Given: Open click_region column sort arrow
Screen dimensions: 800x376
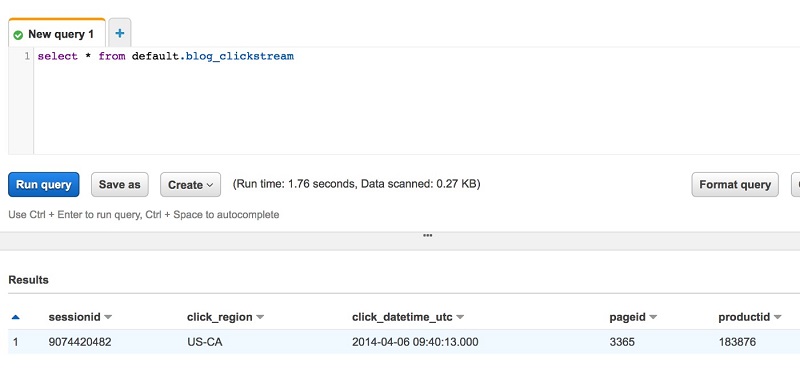Looking at the screenshot, I should click(260, 317).
